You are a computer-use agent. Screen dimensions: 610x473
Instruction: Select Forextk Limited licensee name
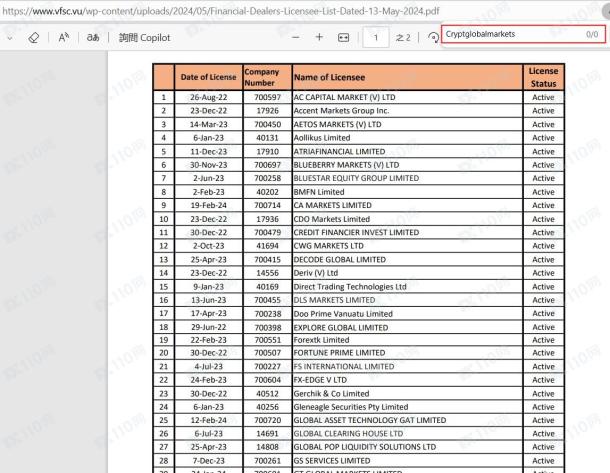pos(322,340)
